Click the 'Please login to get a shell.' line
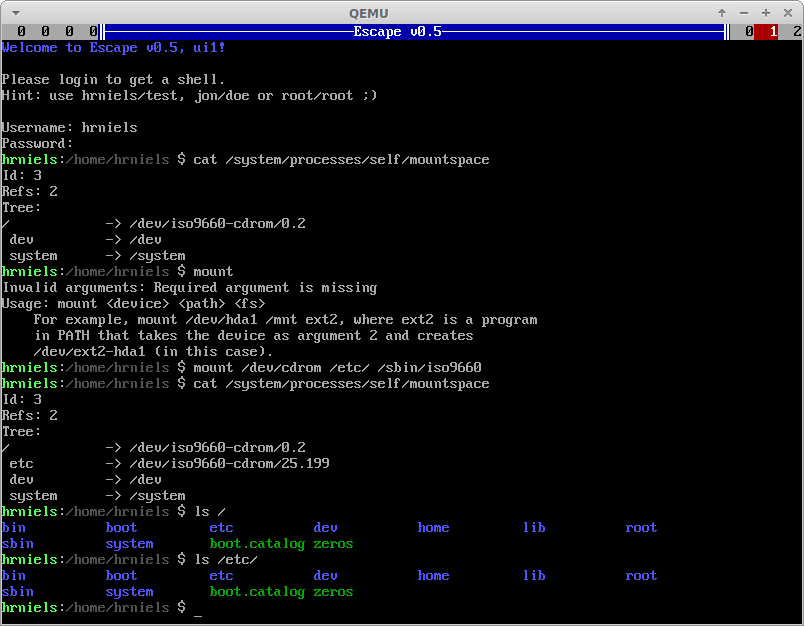This screenshot has width=804, height=626. [x=113, y=80]
